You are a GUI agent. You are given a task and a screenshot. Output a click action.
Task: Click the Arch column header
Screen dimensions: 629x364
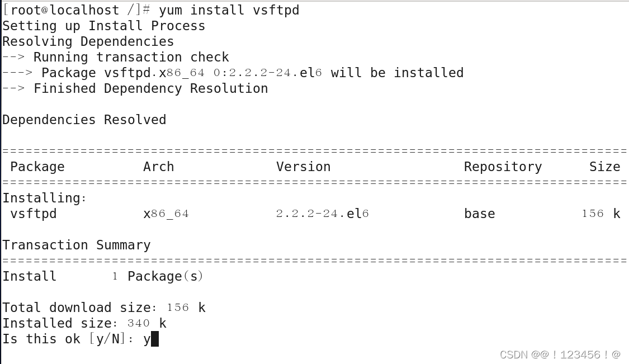click(158, 167)
